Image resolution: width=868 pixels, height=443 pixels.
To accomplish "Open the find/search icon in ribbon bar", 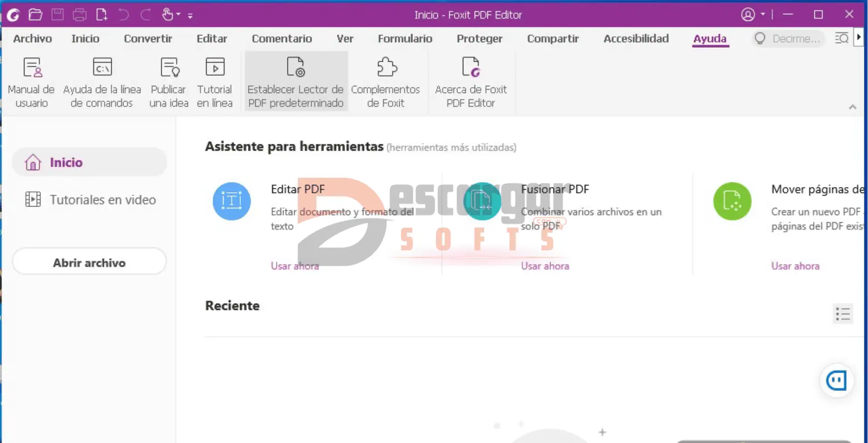I will coord(842,38).
